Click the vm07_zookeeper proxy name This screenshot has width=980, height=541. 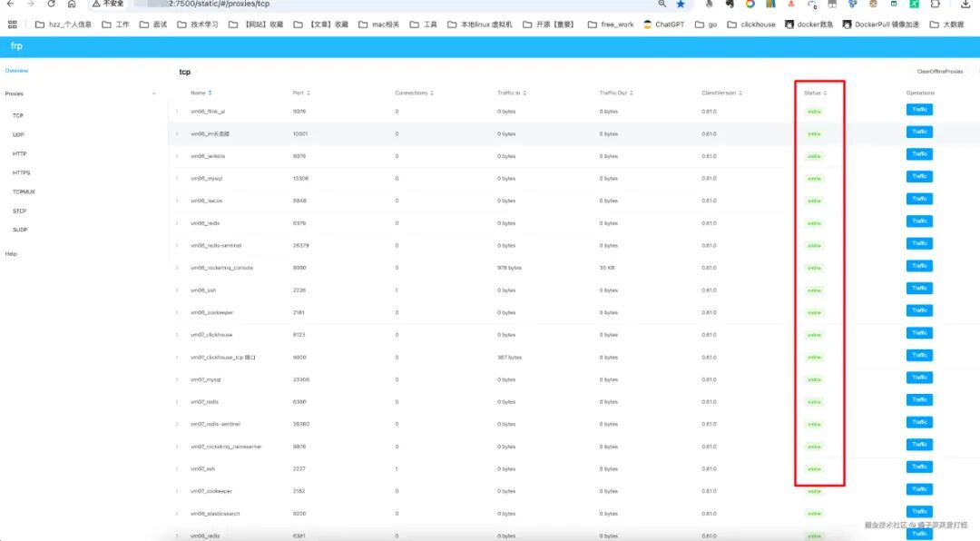pyautogui.click(x=211, y=491)
